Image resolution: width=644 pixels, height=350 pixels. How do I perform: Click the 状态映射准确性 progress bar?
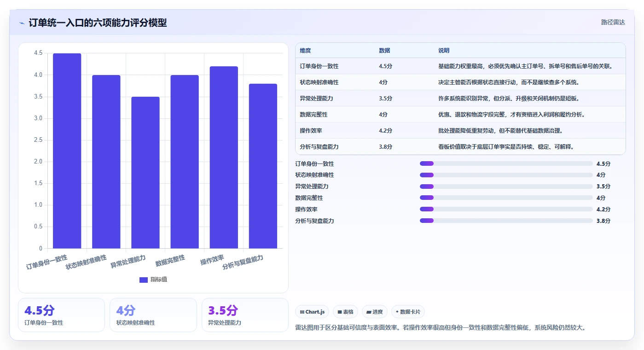[506, 175]
